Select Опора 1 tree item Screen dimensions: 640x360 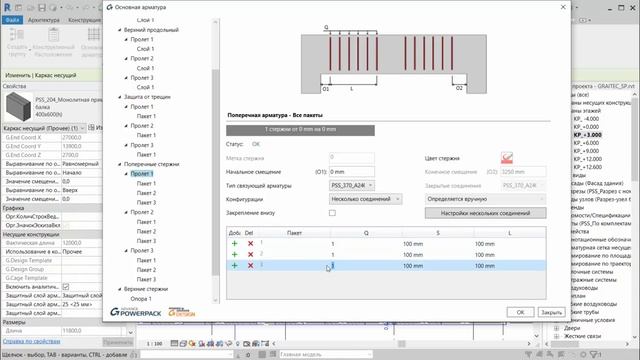tap(141, 299)
